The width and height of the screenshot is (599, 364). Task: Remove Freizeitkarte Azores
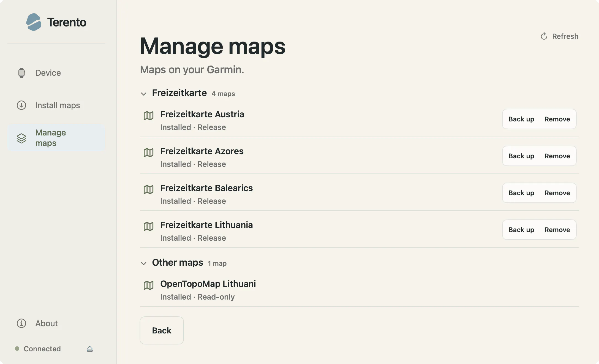click(x=557, y=156)
